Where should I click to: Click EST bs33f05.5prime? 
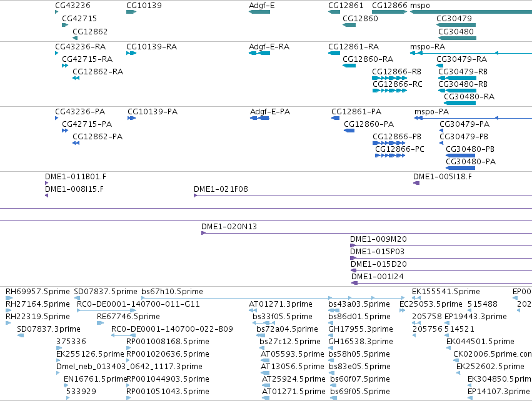263,323
